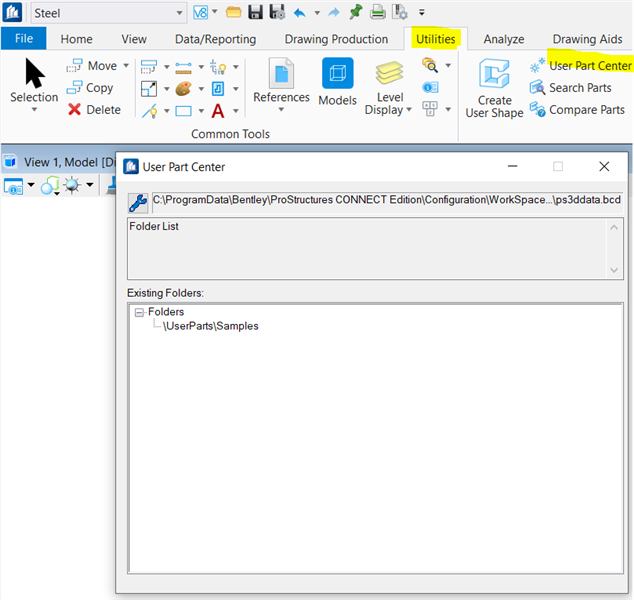Click the Scale square-with-arrow icon
634x600 pixels.
149,89
